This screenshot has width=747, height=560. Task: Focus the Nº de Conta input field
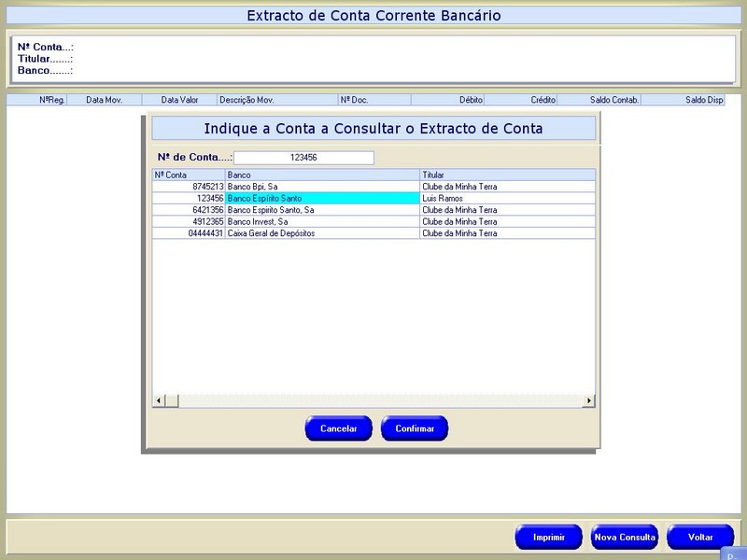[303, 158]
